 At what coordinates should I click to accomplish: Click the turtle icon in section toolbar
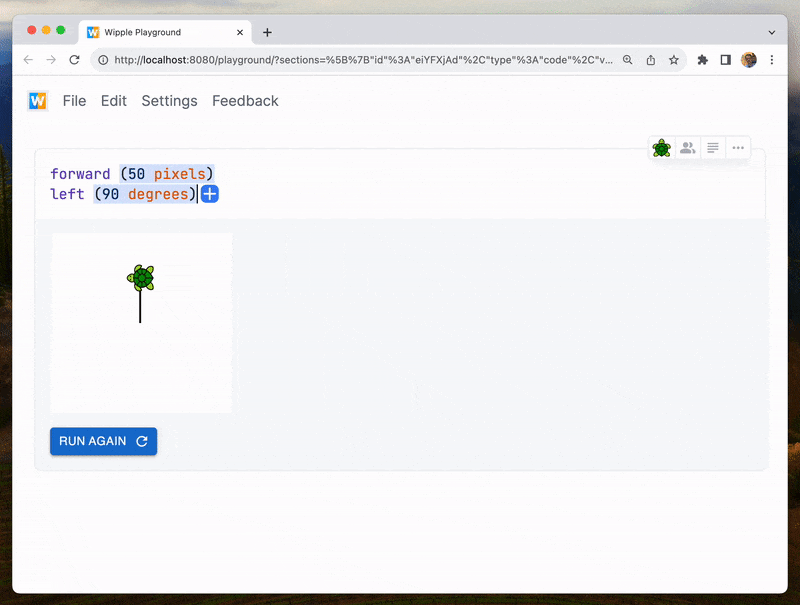662,148
